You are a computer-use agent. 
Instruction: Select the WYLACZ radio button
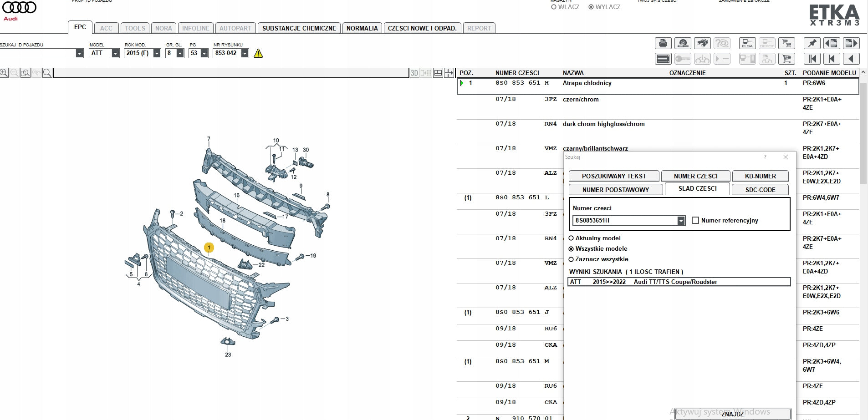[x=591, y=7]
